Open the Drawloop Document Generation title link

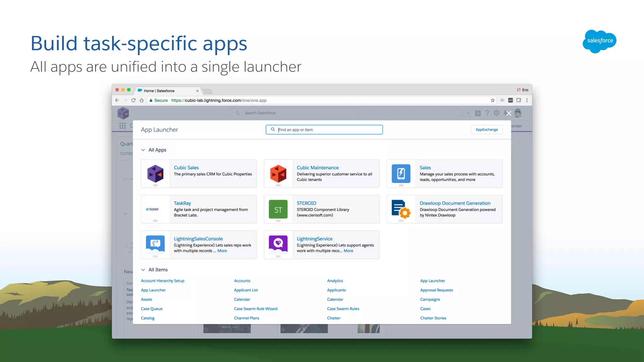[455, 203]
